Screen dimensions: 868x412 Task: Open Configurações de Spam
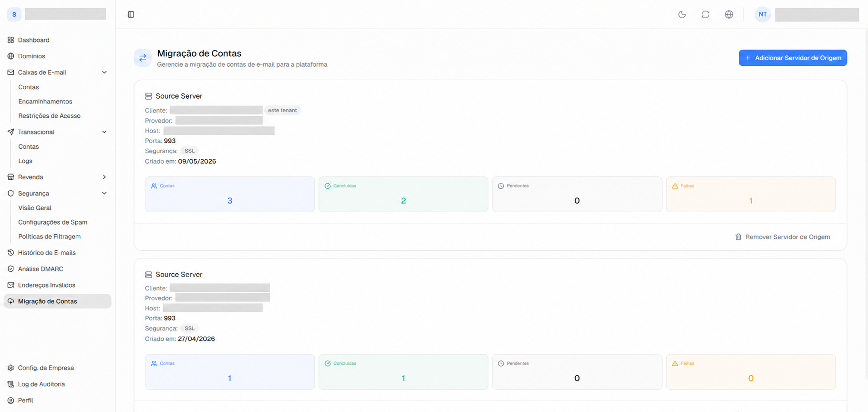coord(52,222)
